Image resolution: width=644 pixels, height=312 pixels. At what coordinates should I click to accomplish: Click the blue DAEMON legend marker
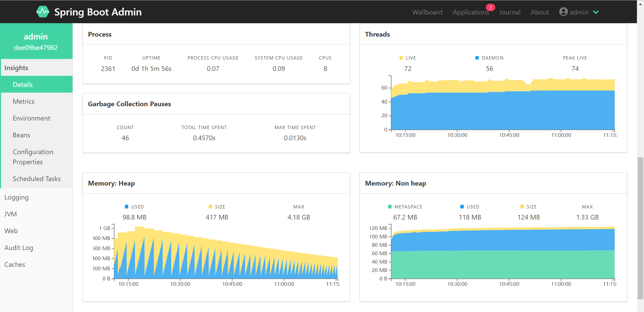tap(477, 57)
